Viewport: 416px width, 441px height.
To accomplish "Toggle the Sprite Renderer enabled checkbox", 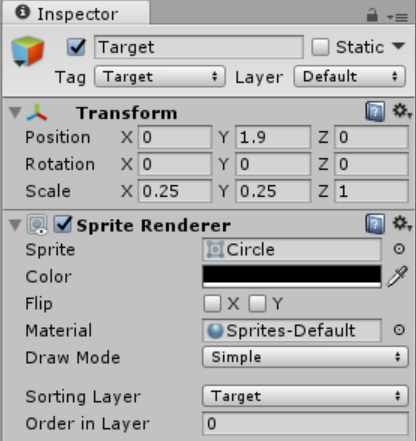I will click(x=63, y=224).
